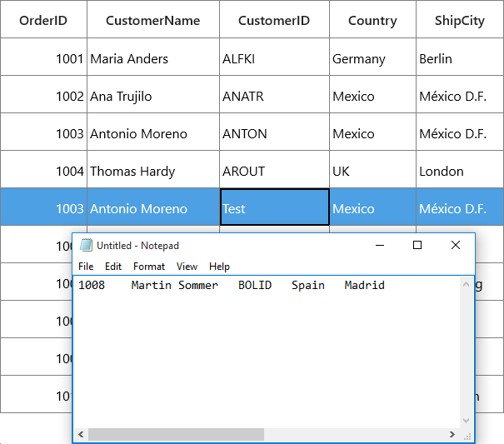Select the CustomerName column header
The image size is (504, 444).
[153, 19]
